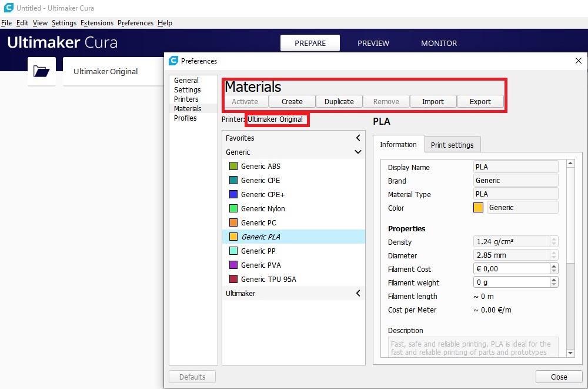
Task: Switch to Print settings tab
Action: pos(452,145)
